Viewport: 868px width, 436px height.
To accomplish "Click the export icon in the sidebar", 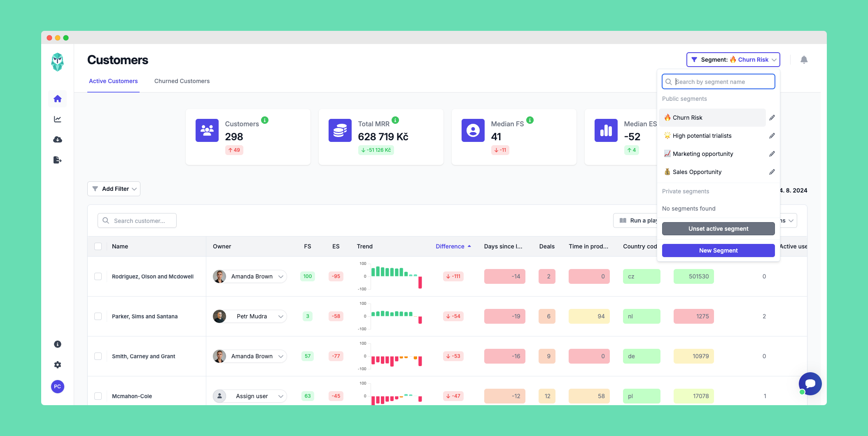I will pyautogui.click(x=57, y=160).
